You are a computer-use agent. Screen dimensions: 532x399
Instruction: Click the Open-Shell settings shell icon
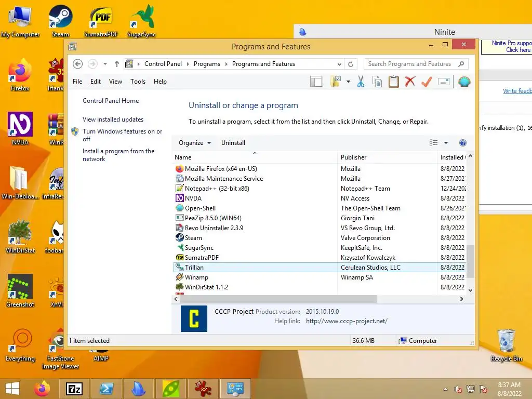(x=464, y=82)
